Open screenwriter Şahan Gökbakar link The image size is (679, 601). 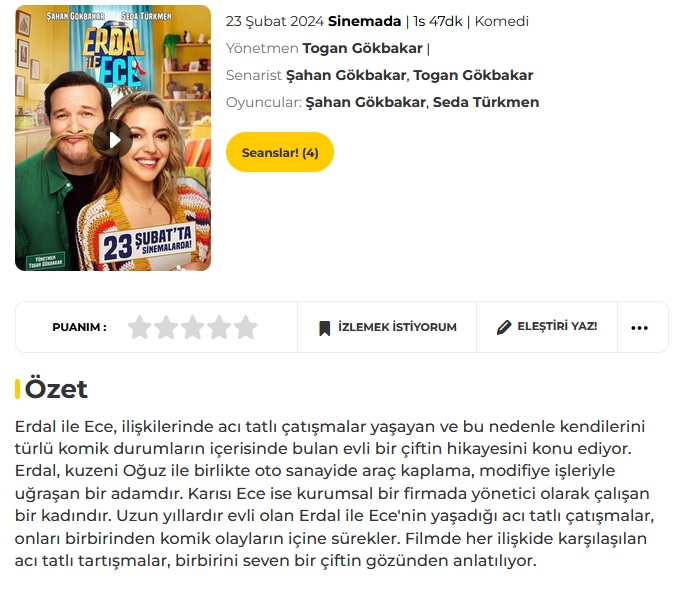coord(346,75)
